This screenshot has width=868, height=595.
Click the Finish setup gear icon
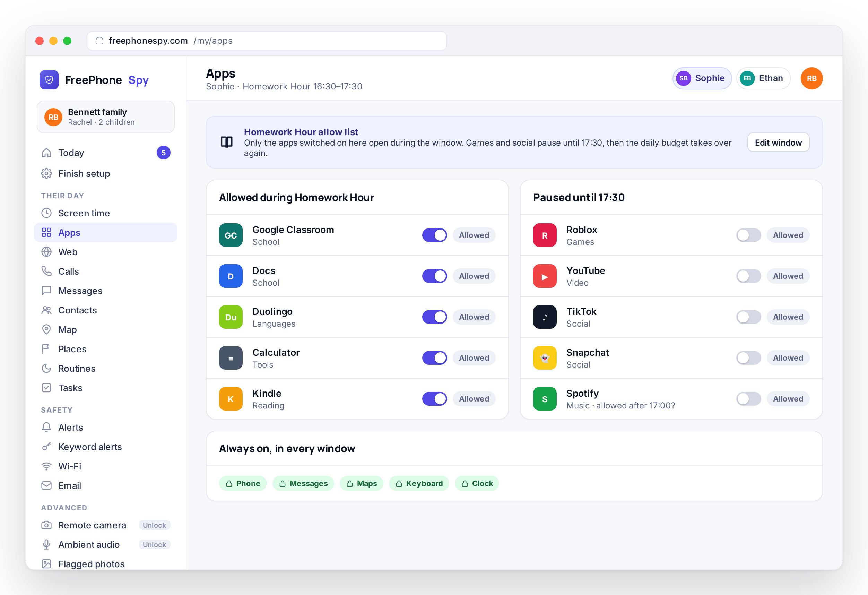46,174
